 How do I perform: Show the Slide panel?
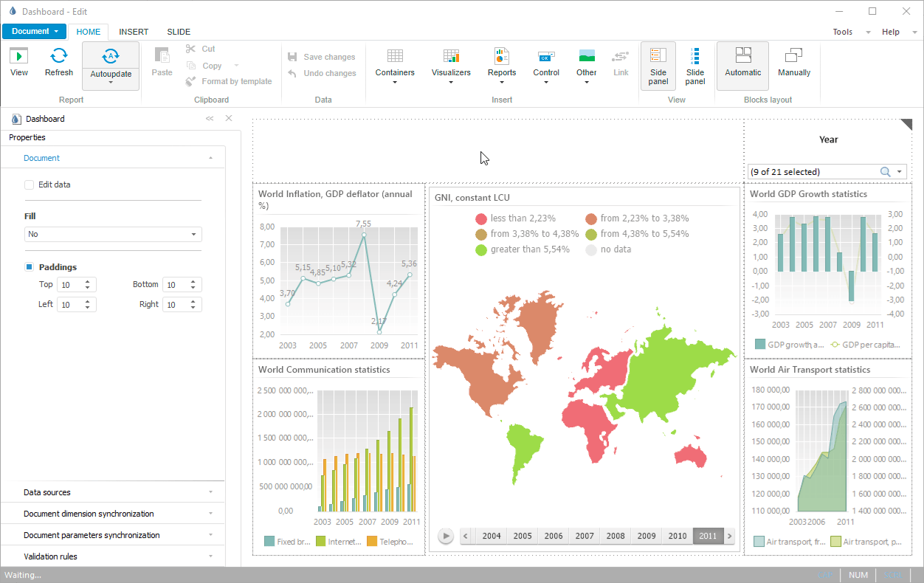[694, 66]
